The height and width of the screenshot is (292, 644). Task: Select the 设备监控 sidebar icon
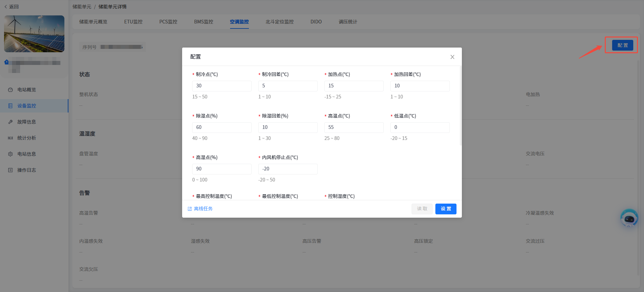[10, 106]
